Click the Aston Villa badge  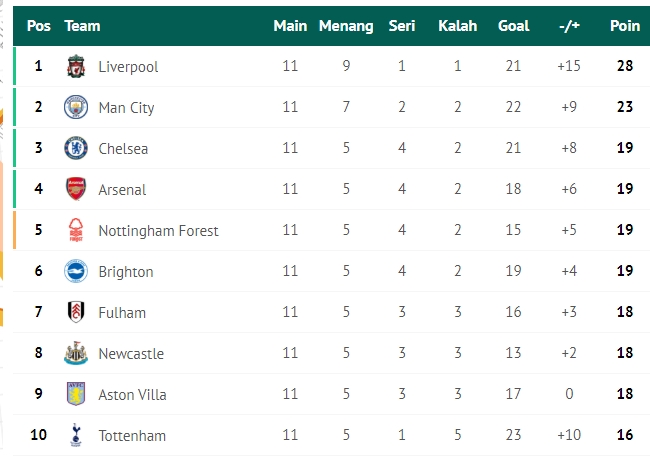(76, 394)
